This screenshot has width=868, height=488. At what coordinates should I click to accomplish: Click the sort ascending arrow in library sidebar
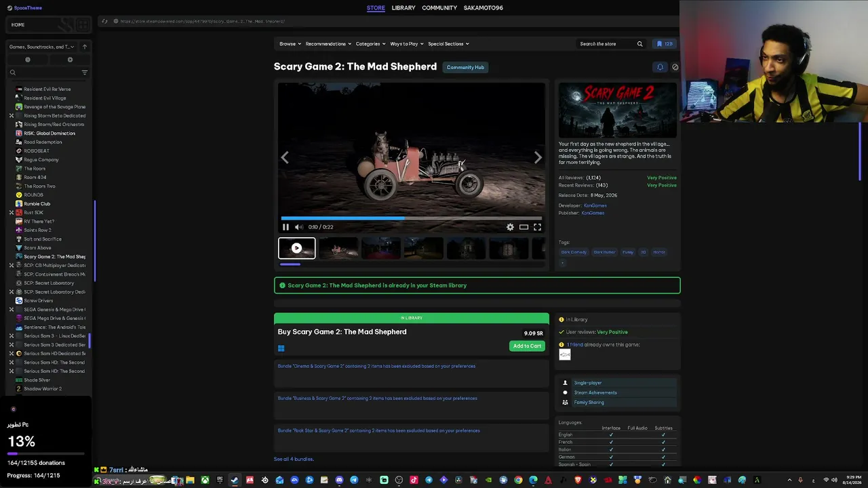pos(84,47)
